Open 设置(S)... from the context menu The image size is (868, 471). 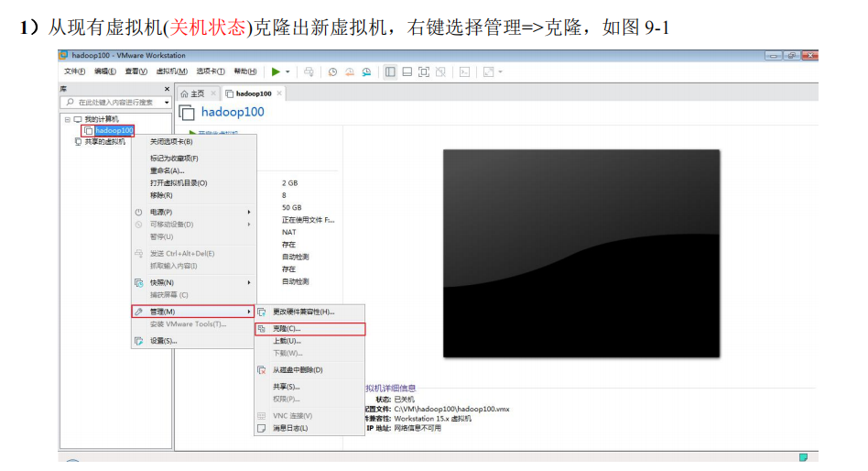[x=193, y=341]
